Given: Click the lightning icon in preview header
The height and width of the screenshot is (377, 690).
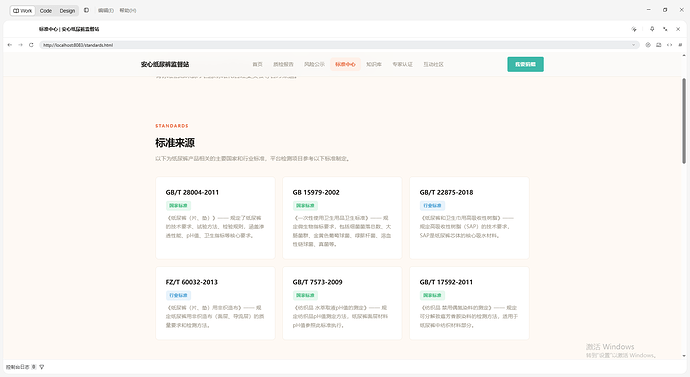Looking at the screenshot, I should 634,29.
